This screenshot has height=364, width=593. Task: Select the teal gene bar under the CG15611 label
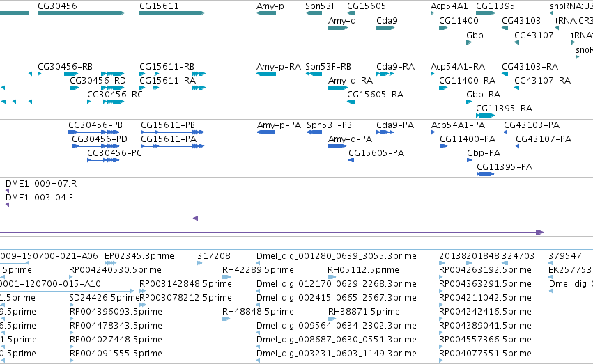(172, 13)
